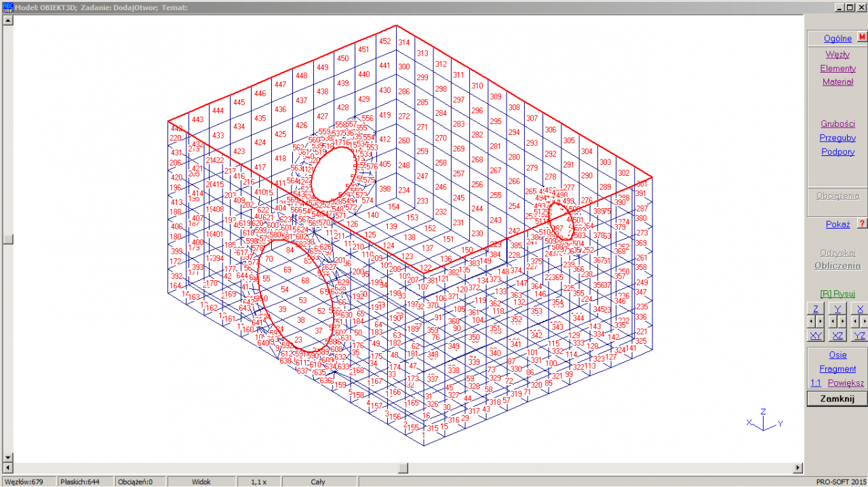The height and width of the screenshot is (487, 868).
Task: Click the red M icon beside Ogólne
Action: pos(863,38)
